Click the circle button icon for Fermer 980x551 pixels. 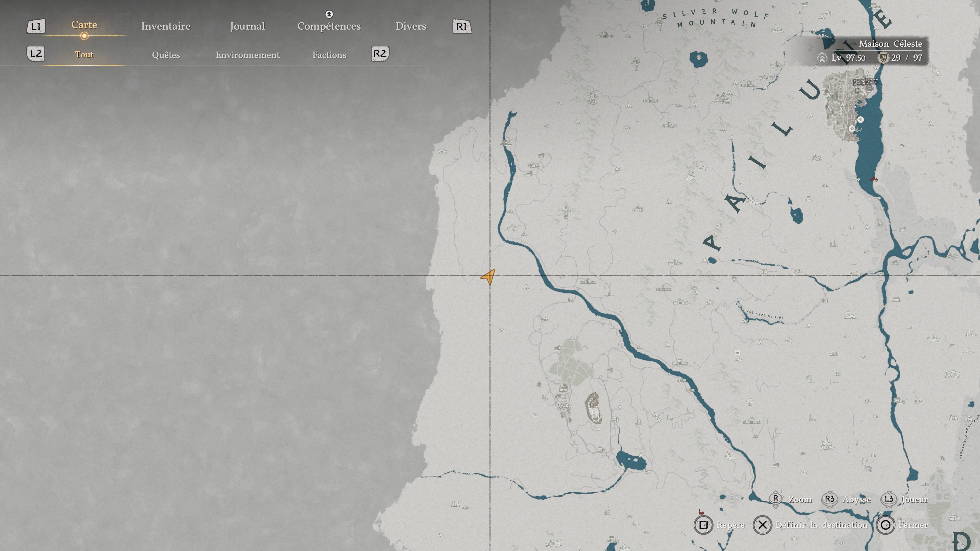coord(885,525)
